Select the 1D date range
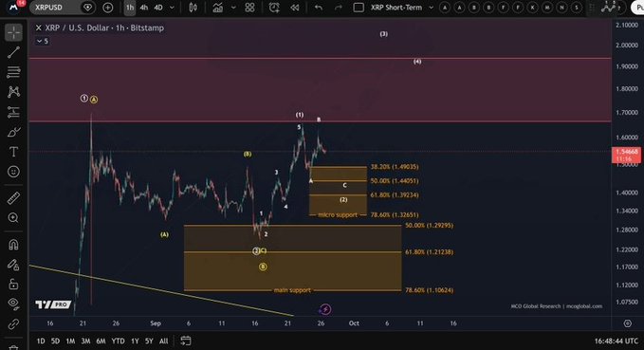The height and width of the screenshot is (350, 644). [41, 341]
